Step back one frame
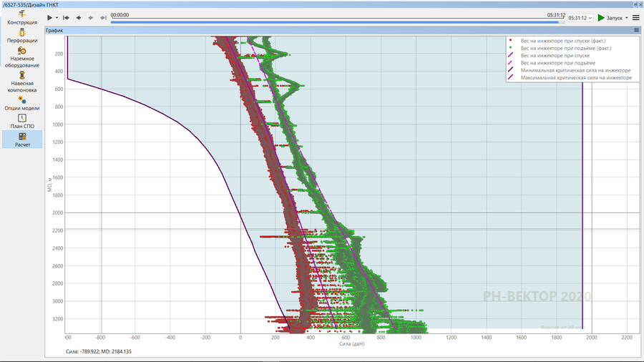This screenshot has width=644, height=362. coord(79,17)
